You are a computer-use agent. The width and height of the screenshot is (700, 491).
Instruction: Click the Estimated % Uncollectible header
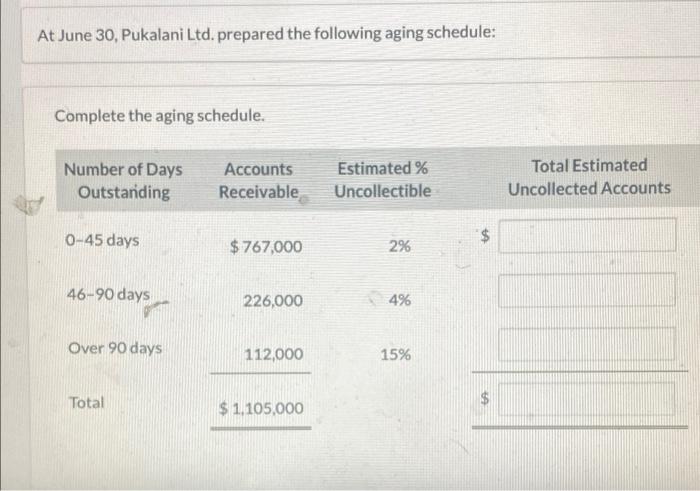(x=383, y=180)
